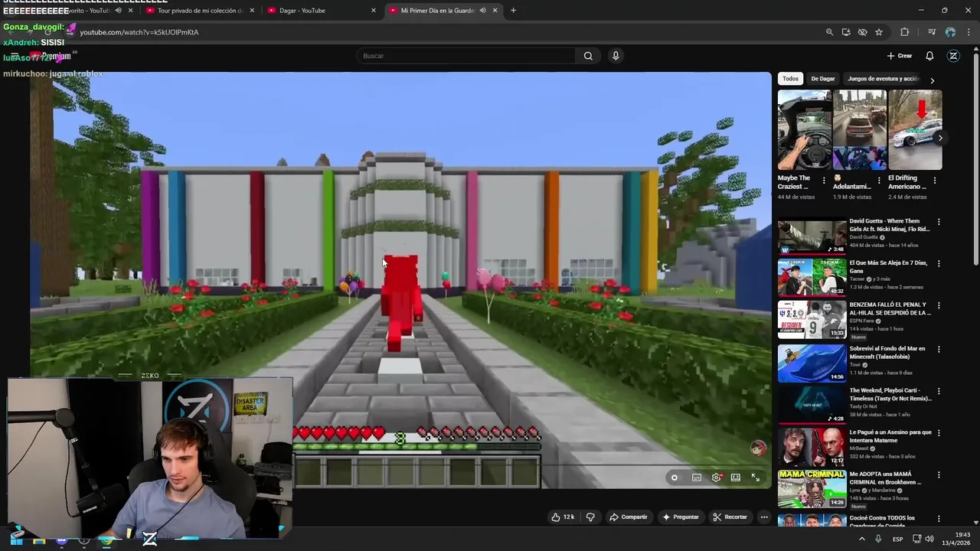
Task: Open options for 'Le Pagué a un Asesino' video
Action: 939,433
